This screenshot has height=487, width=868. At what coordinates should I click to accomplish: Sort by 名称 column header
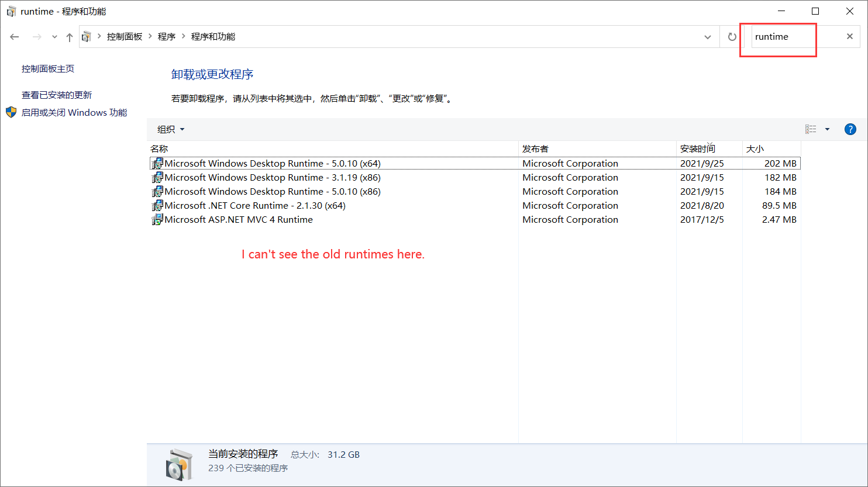point(332,149)
